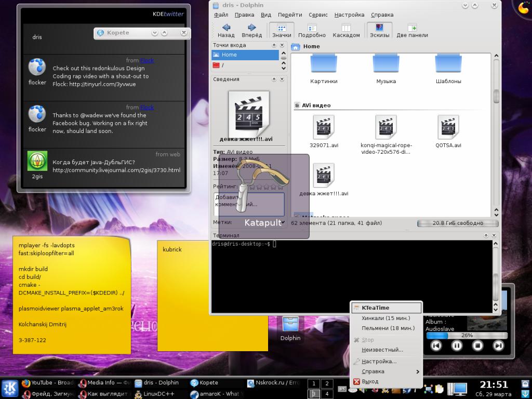Select the 329071.avi video file

[324, 131]
